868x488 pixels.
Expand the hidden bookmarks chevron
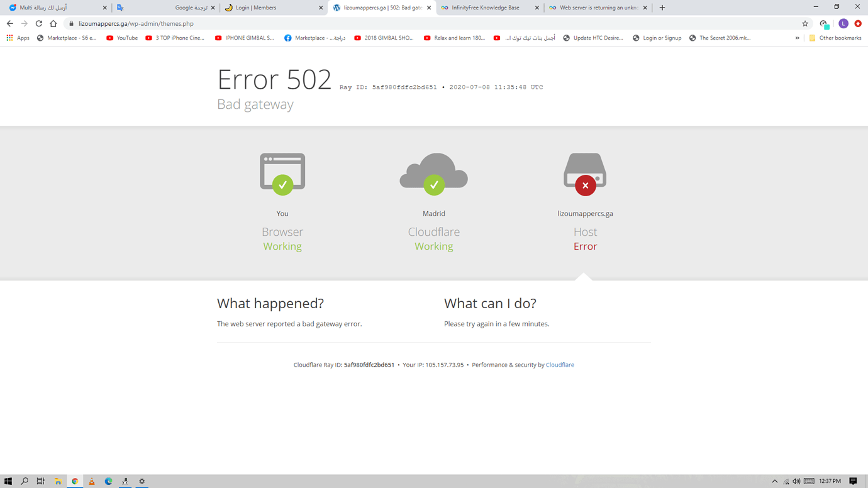(798, 38)
